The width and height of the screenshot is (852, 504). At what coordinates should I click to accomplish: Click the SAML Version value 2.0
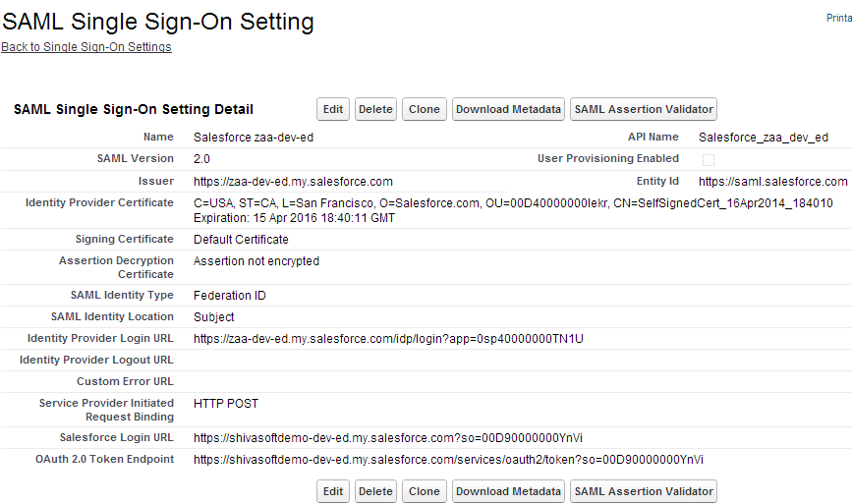[x=201, y=159]
